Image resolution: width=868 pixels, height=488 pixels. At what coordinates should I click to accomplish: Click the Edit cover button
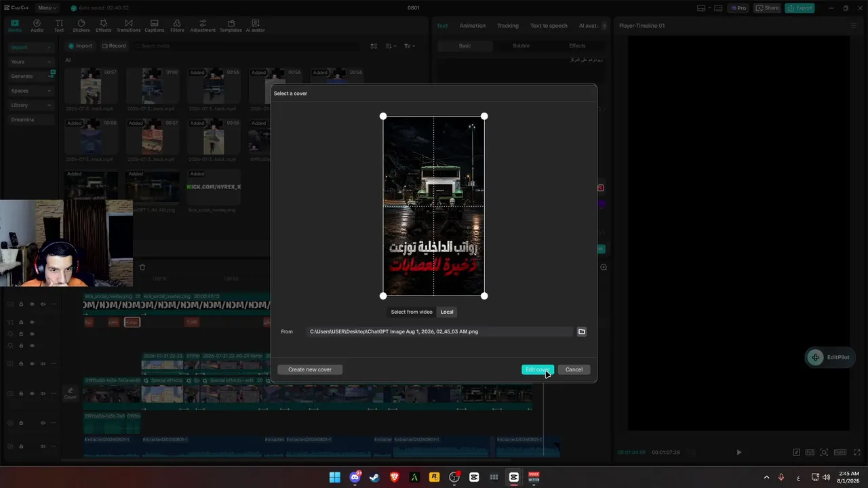pyautogui.click(x=538, y=369)
